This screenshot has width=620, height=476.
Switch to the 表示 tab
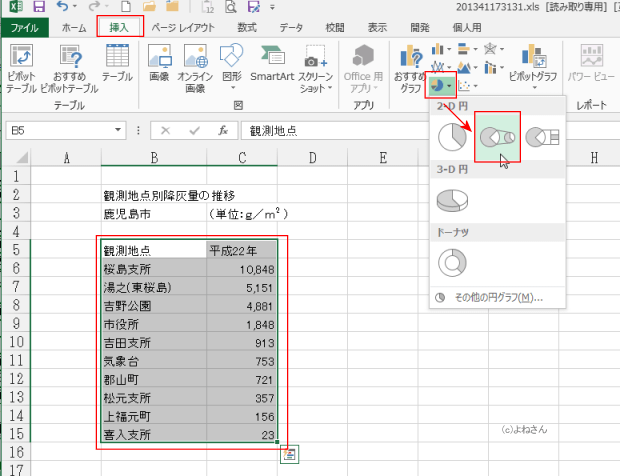click(377, 28)
